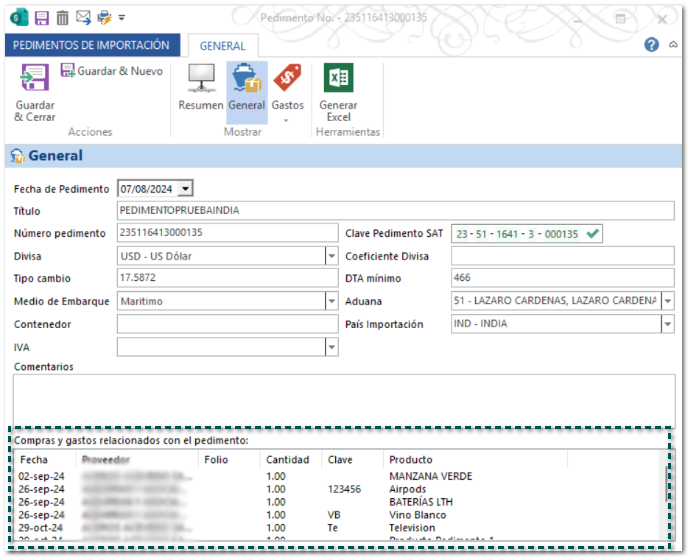Click the save diskette icon in title bar
This screenshot has width=691, height=560.
pos(41,17)
